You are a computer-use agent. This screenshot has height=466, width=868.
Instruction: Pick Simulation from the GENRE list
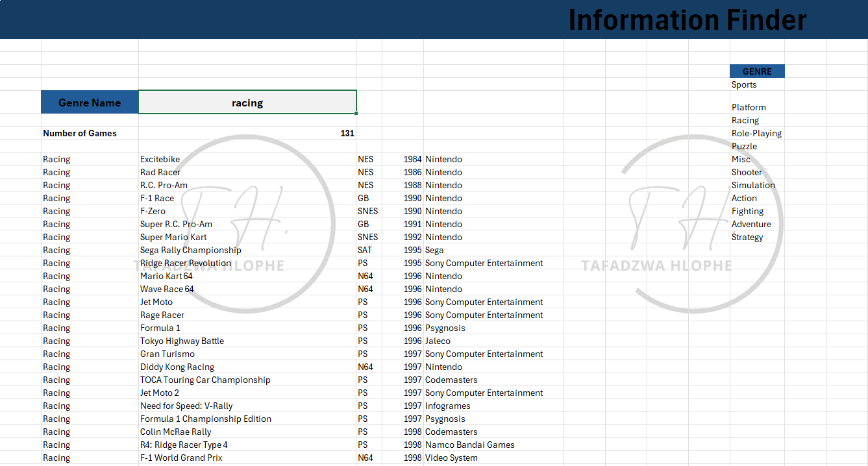click(x=753, y=185)
